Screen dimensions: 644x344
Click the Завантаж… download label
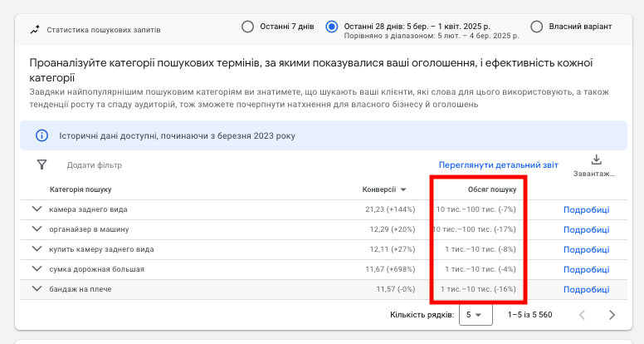pyautogui.click(x=594, y=174)
